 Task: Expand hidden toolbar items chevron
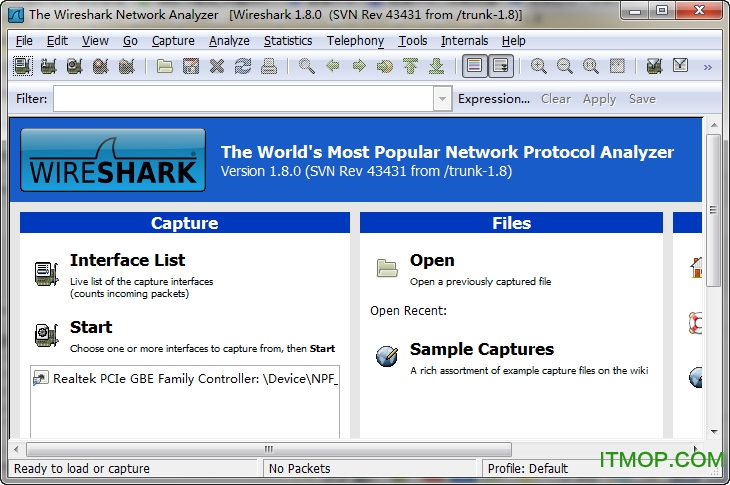point(708,67)
